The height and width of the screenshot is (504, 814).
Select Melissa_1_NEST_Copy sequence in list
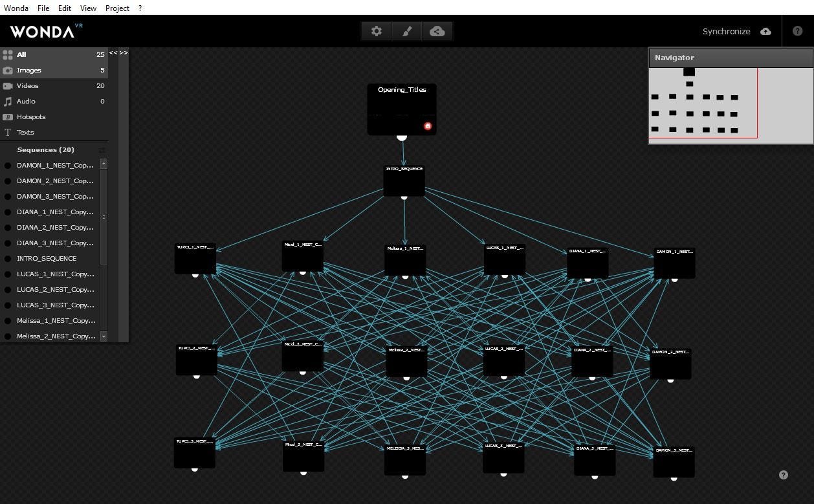[50, 320]
